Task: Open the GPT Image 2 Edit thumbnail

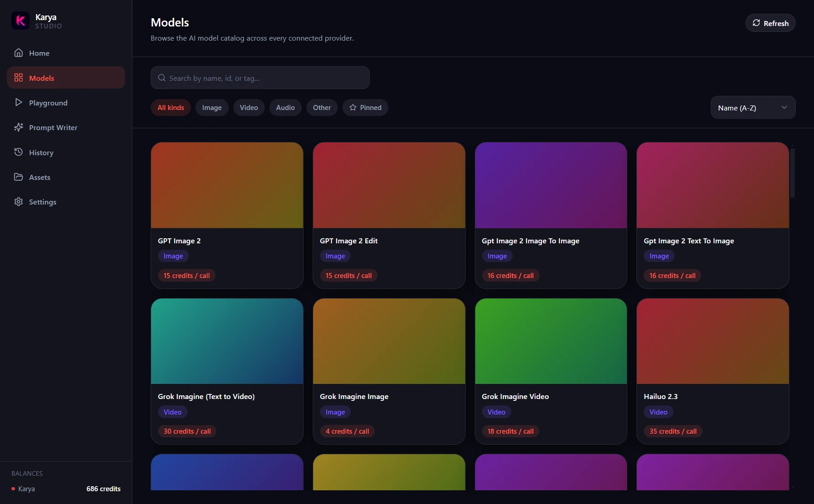Action: [389, 185]
